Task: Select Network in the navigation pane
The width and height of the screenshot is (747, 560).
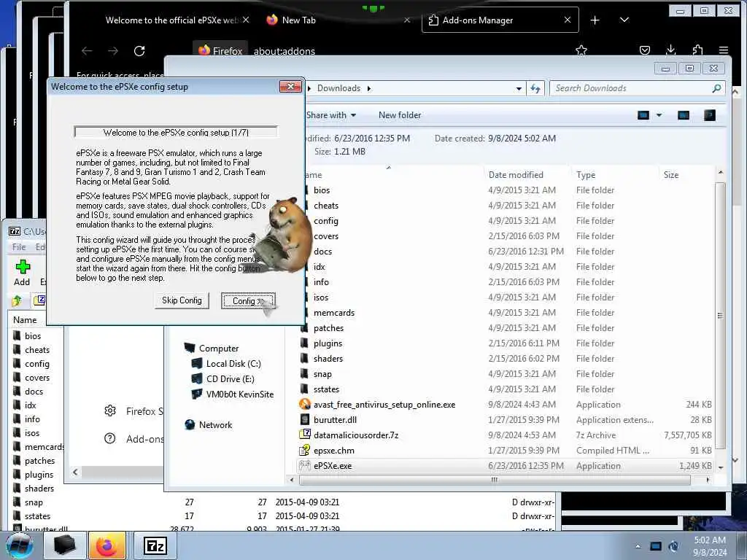Action: tap(215, 425)
